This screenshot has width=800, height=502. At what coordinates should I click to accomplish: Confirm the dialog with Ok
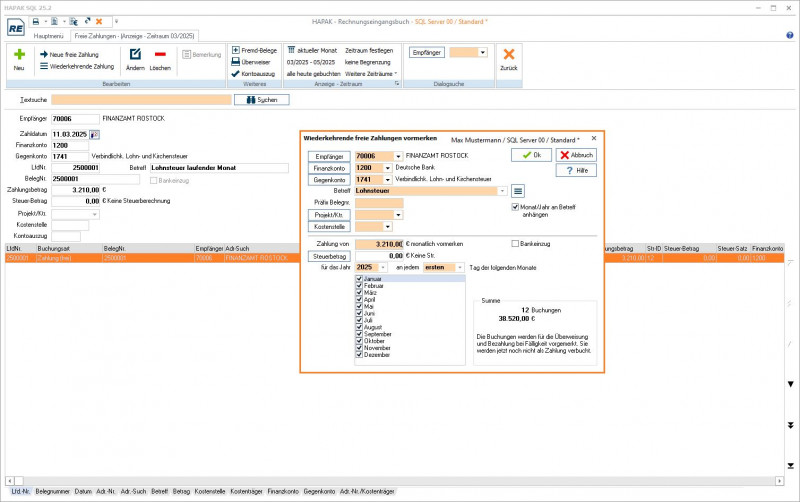click(x=530, y=155)
